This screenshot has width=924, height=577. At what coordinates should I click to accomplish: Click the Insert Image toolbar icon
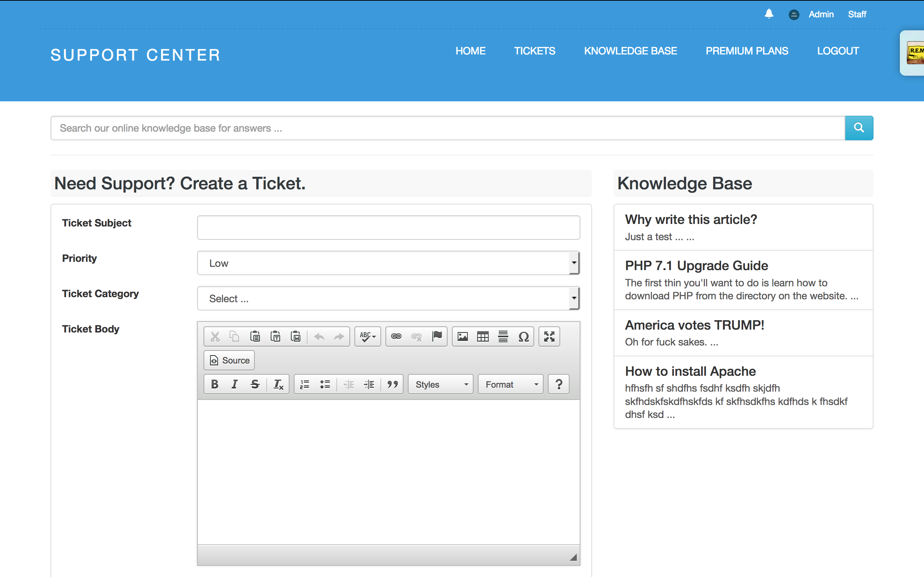pos(462,336)
